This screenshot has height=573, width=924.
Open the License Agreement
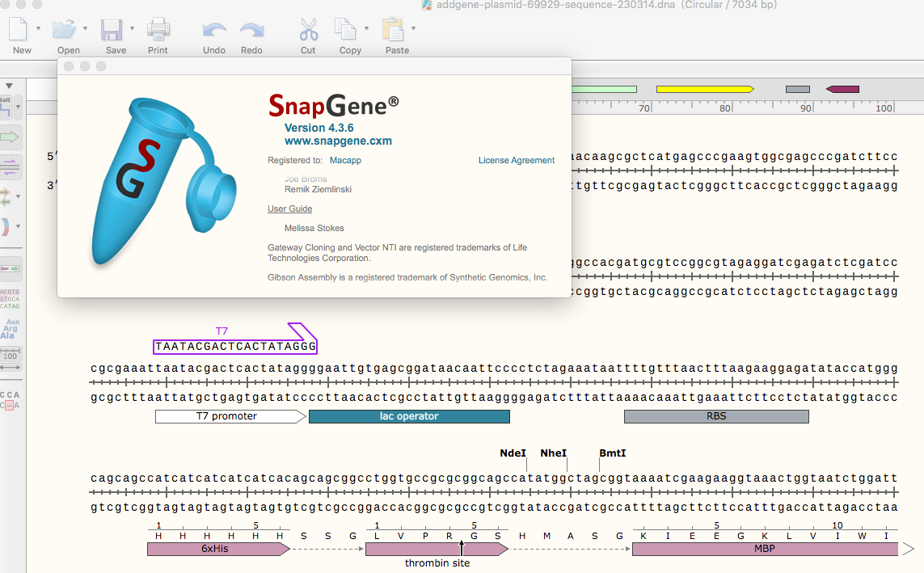point(517,160)
